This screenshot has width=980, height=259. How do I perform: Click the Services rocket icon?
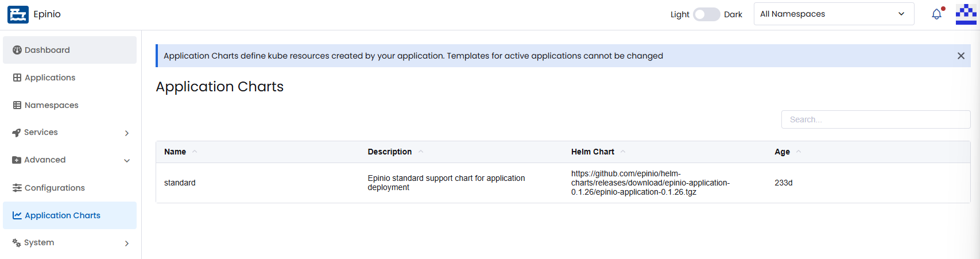[x=17, y=133]
